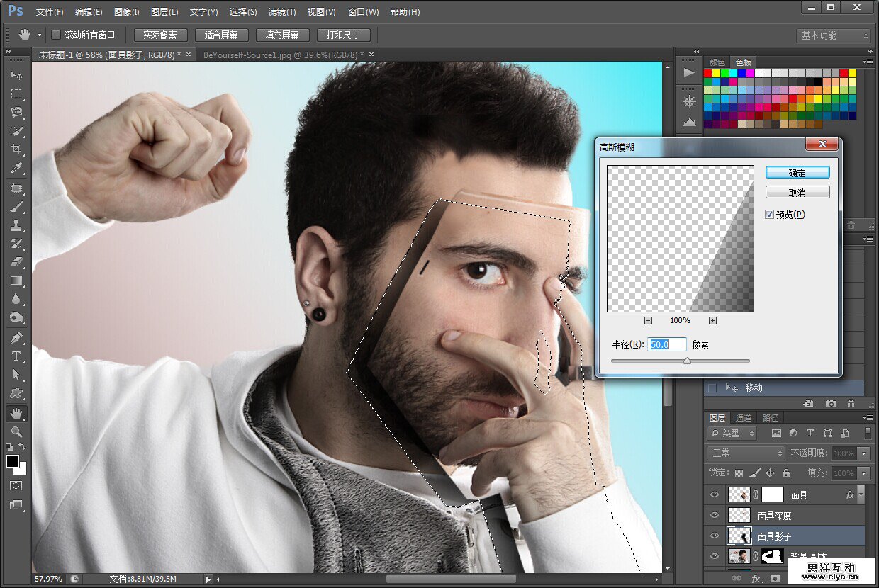Select the Gradient tool

(16, 281)
